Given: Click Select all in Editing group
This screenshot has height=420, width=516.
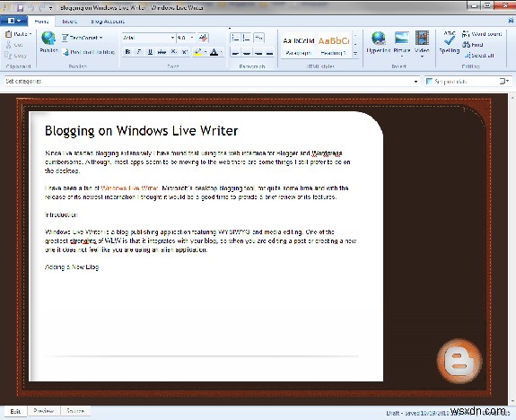Looking at the screenshot, I should (479, 56).
